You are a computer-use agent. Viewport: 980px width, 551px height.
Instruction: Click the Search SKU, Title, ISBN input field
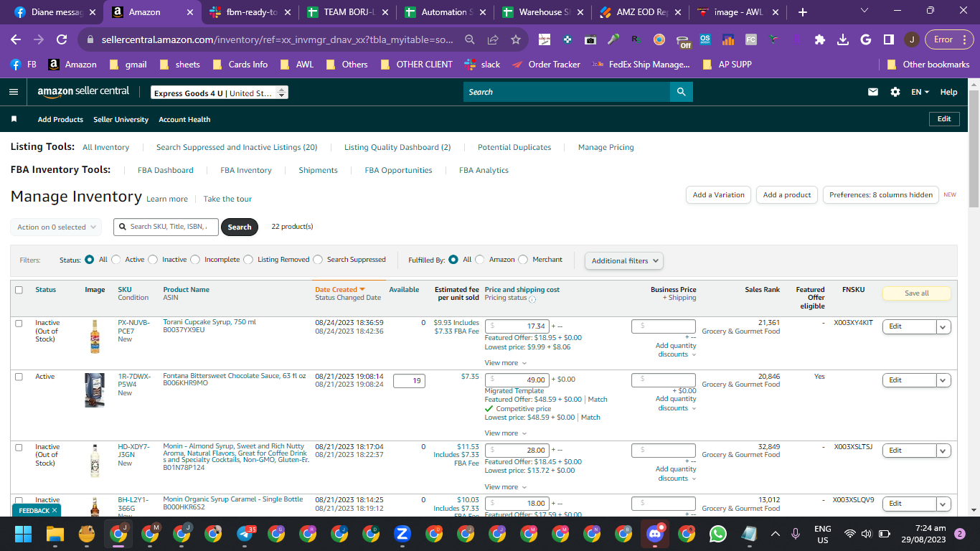coord(166,227)
